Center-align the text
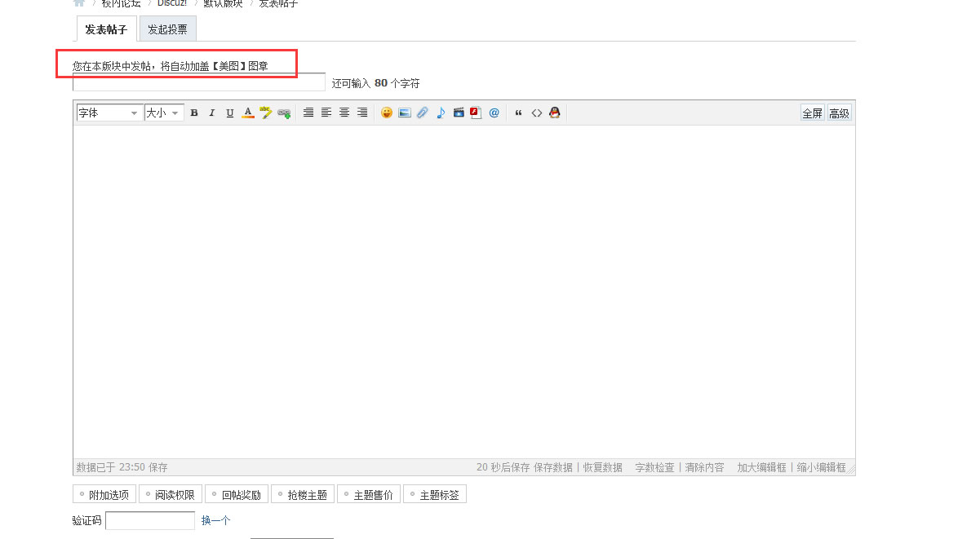Image resolution: width=980 pixels, height=539 pixels. pos(344,113)
